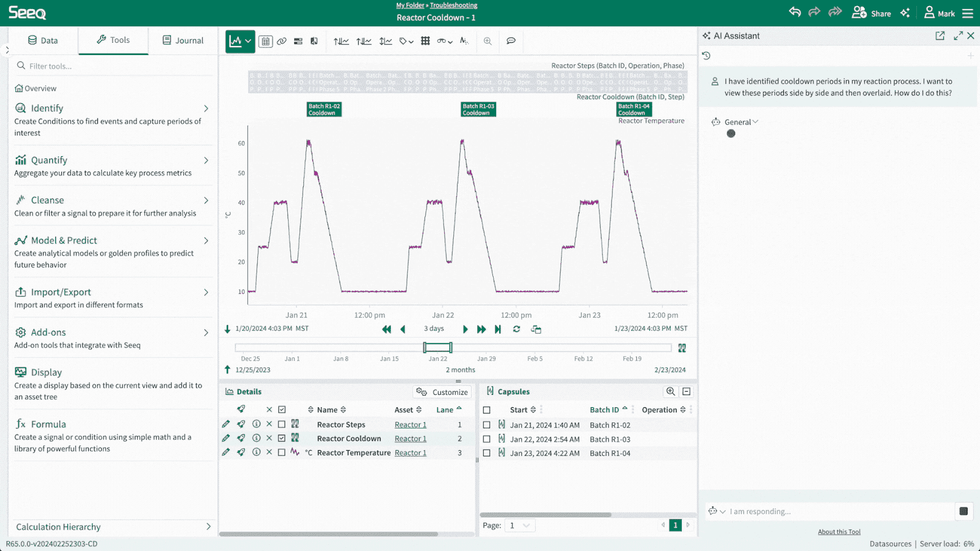Image resolution: width=980 pixels, height=551 pixels.
Task: Click the chain link icon in toolbar
Action: tap(281, 41)
